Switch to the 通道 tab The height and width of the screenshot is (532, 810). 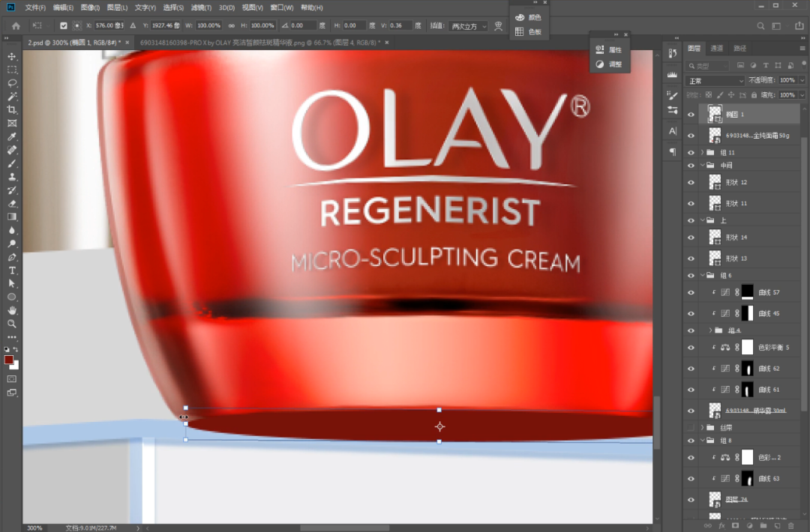pyautogui.click(x=716, y=49)
